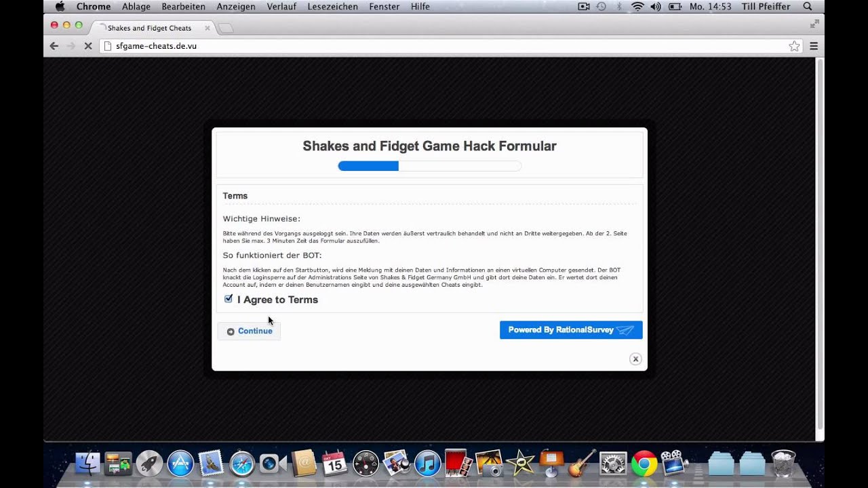Open Finder from the dock

87,464
